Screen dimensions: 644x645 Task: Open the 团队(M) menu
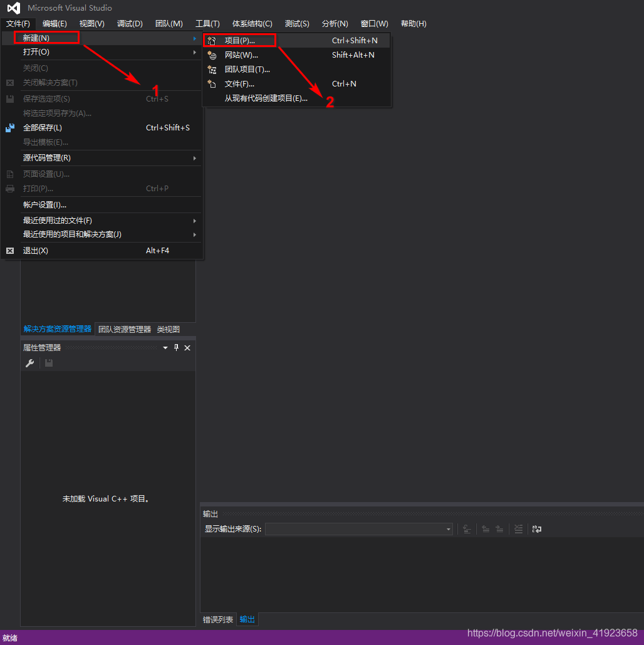(169, 23)
